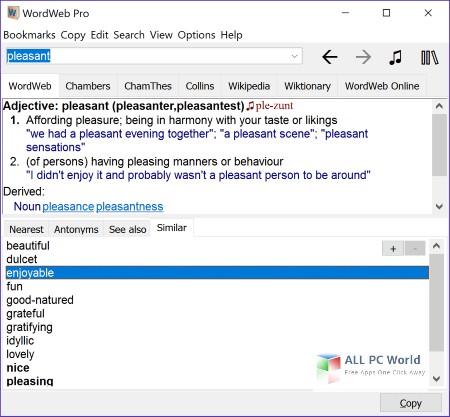Screen dimensions: 450x417
Task: Open the Copy menu
Action: (73, 35)
